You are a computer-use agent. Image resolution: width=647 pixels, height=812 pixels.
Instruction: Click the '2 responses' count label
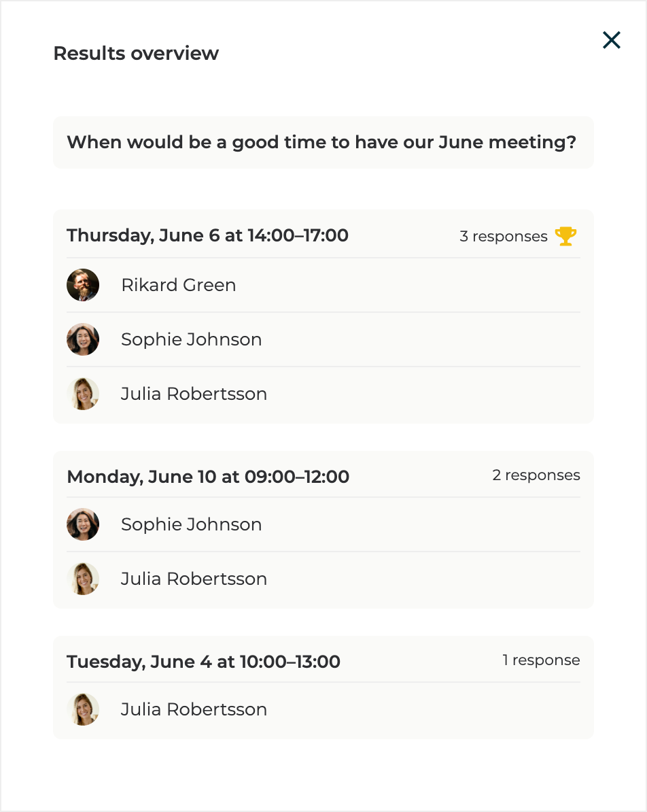coord(536,475)
